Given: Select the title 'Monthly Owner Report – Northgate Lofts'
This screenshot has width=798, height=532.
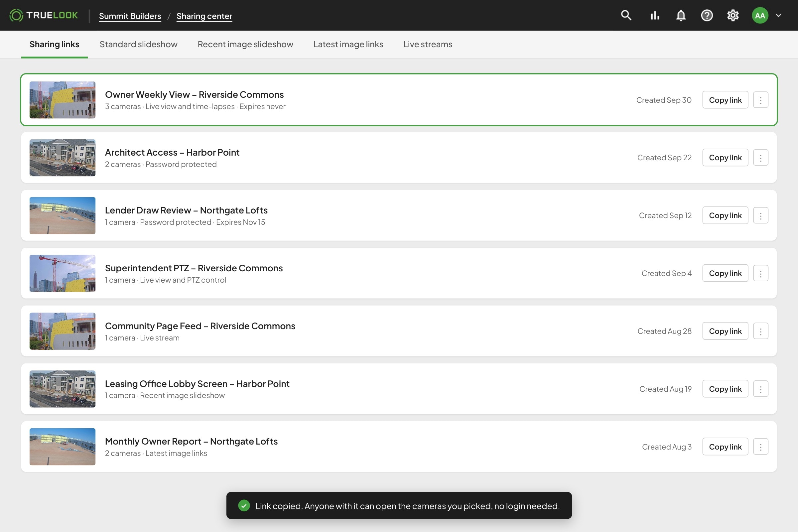Looking at the screenshot, I should click(x=191, y=442).
